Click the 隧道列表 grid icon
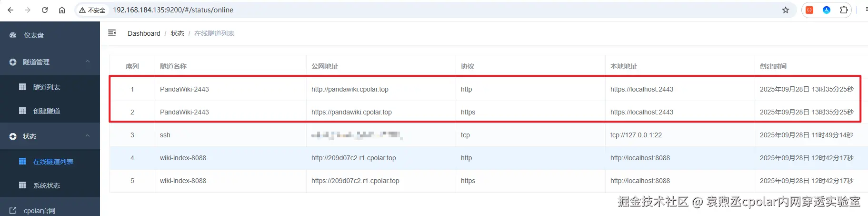Viewport: 868px width, 216px height. [x=22, y=87]
